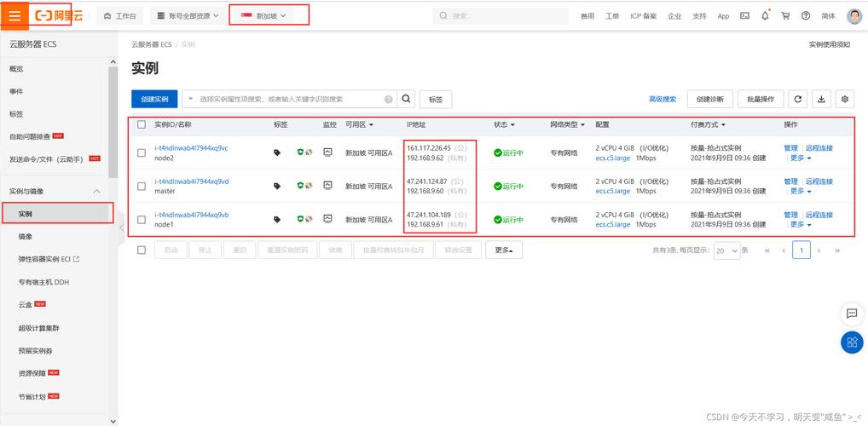Screen dimensions: 868x426
Task: Open column settings gear icon
Action: click(845, 99)
